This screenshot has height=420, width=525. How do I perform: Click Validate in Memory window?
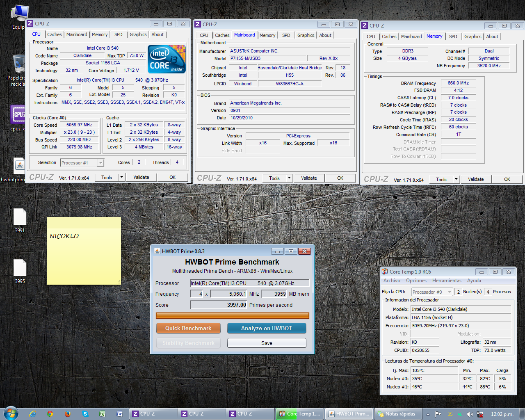coord(476,179)
